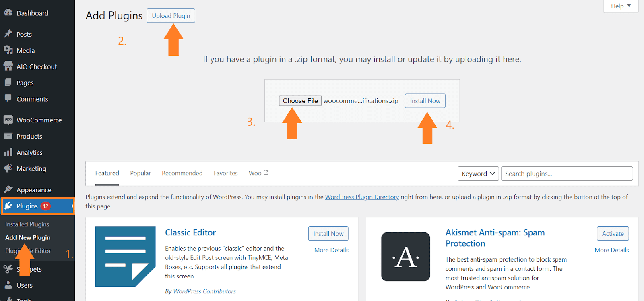Click the Pages icon in sidebar

(8, 83)
